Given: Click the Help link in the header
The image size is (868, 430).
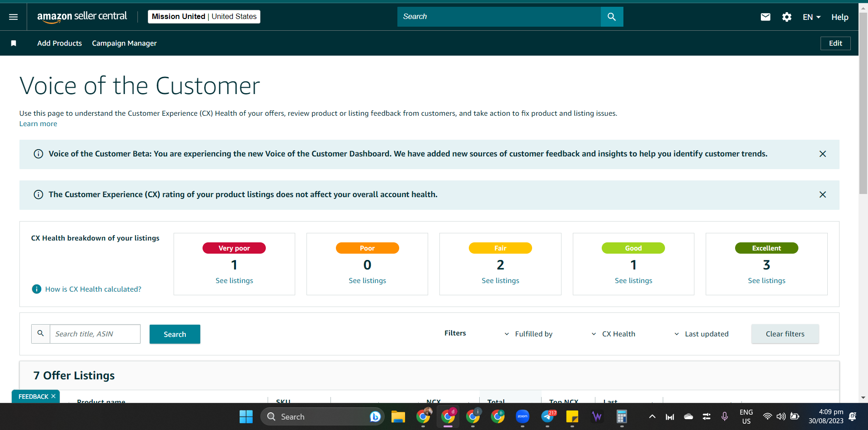Looking at the screenshot, I should tap(840, 17).
